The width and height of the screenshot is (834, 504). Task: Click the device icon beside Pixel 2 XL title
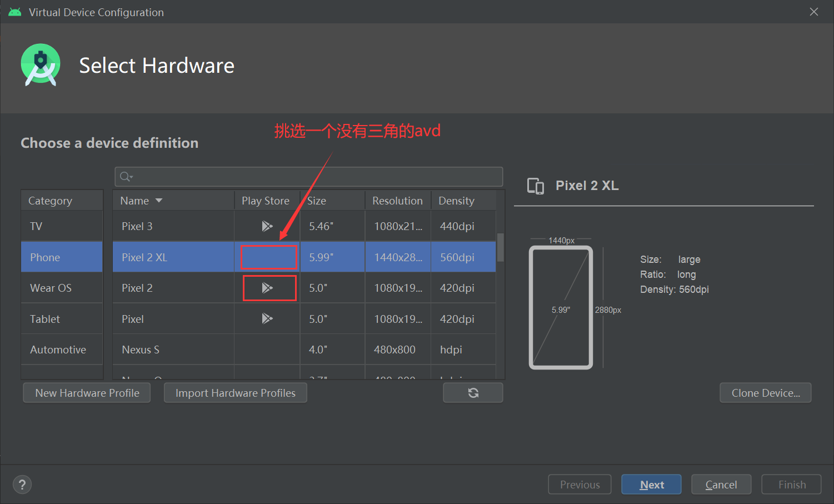[x=536, y=186]
